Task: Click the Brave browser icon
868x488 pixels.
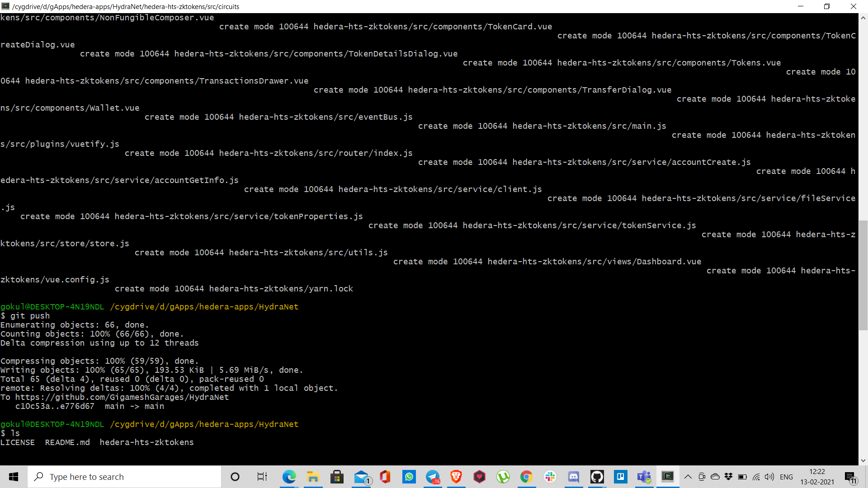Action: (x=456, y=477)
